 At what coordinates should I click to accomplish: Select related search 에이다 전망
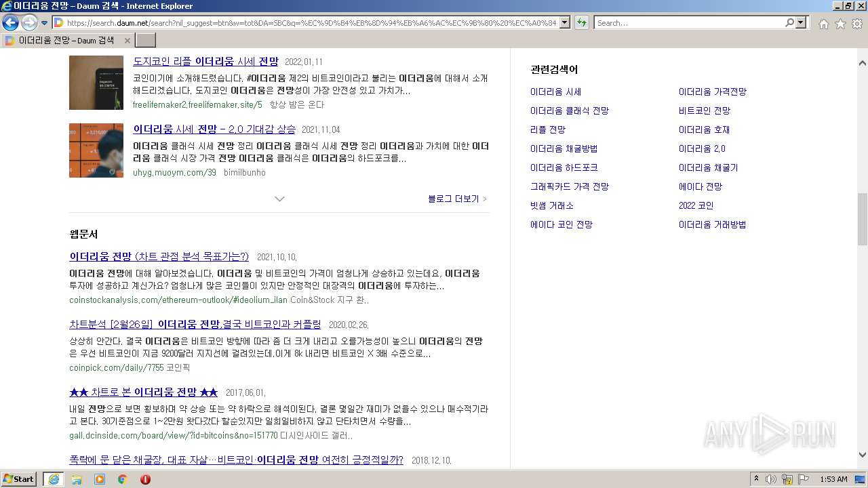[701, 186]
